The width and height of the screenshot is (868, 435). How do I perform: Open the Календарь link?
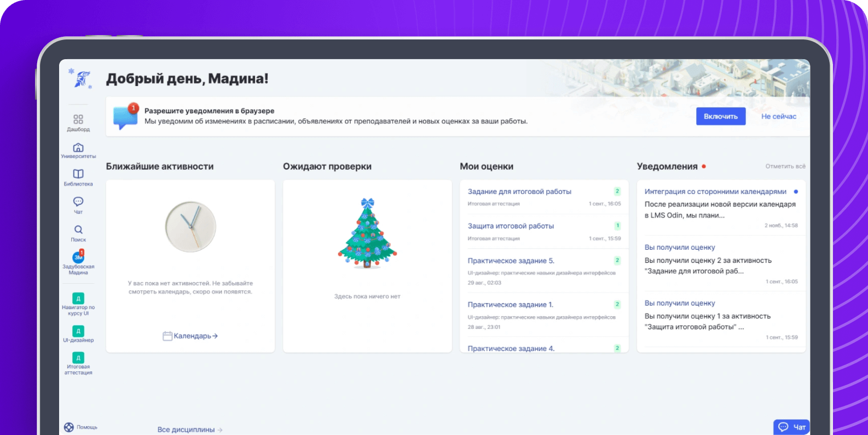click(196, 336)
